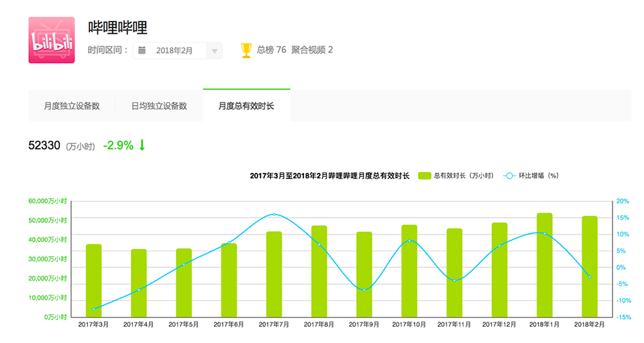Switch to 日均独立设备数 tab
Viewport: 644px width, 343px height.
(x=160, y=106)
